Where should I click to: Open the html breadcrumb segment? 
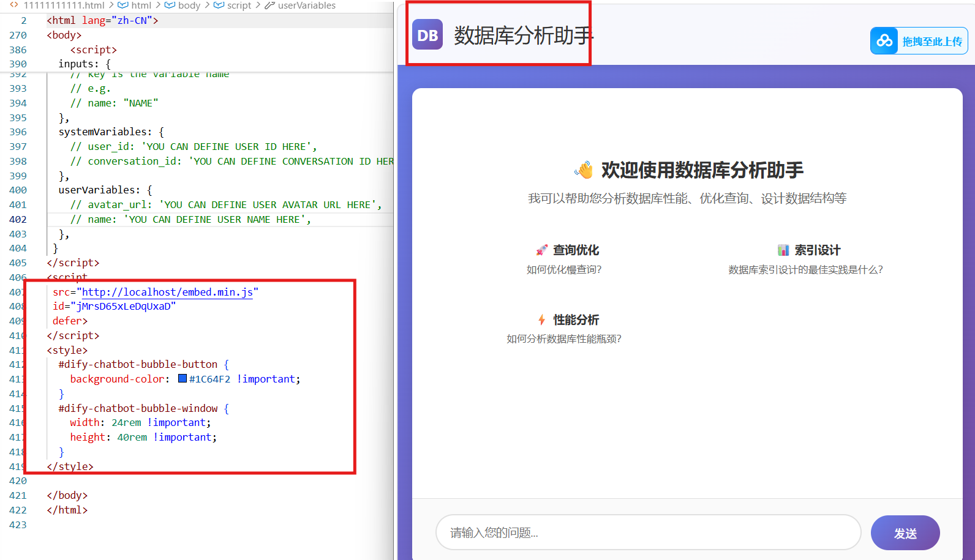coord(141,5)
